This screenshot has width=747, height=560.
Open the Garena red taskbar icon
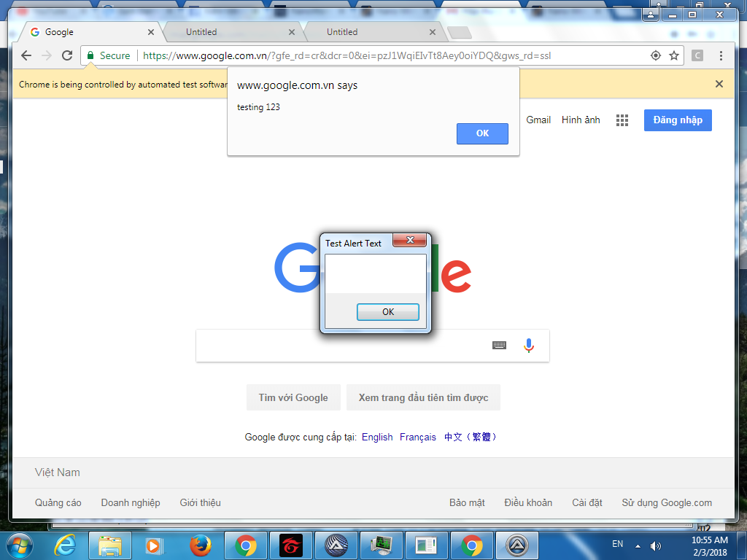[x=290, y=545]
